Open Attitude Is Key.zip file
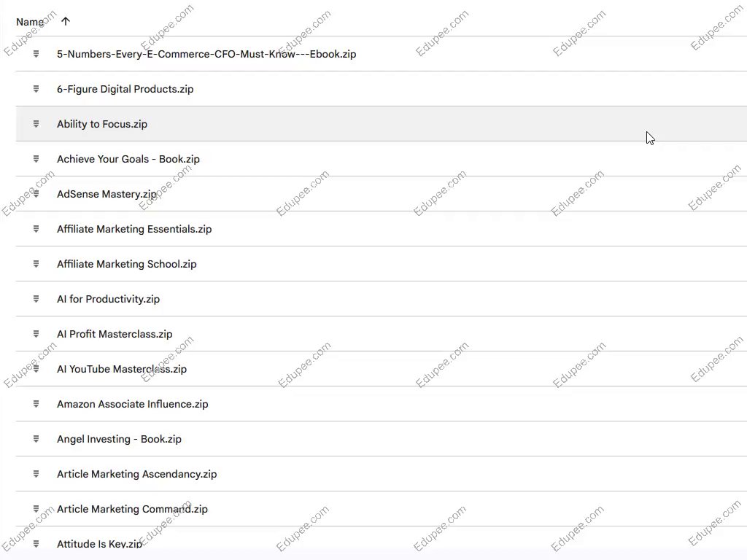The image size is (747, 560). coord(99,544)
